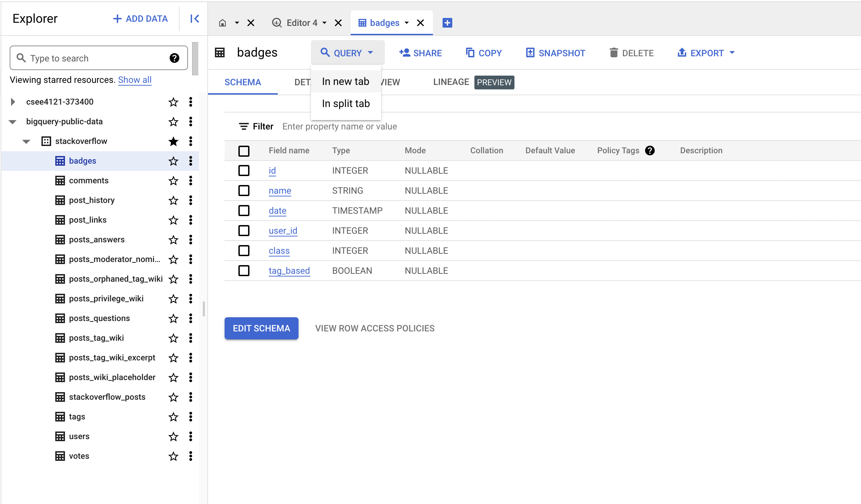Screen dimensions: 861x504
Task: Check the name field checkbox
Action: [244, 191]
